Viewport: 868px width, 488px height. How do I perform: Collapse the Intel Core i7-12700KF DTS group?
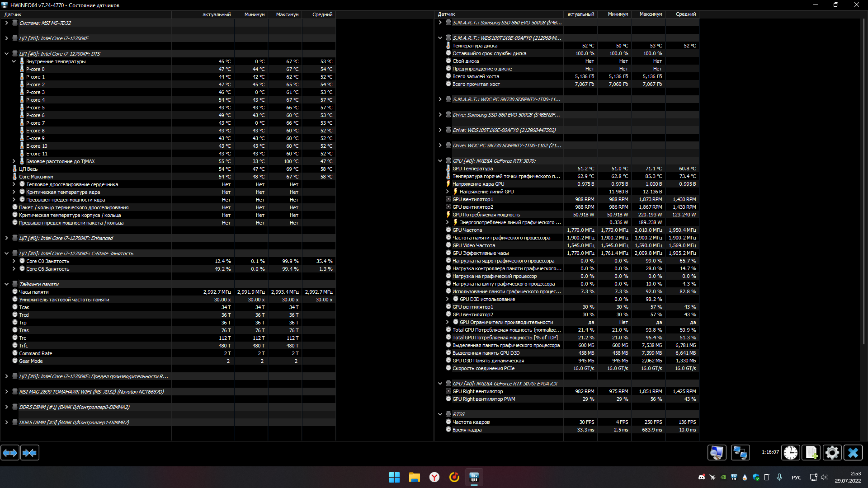click(6, 54)
